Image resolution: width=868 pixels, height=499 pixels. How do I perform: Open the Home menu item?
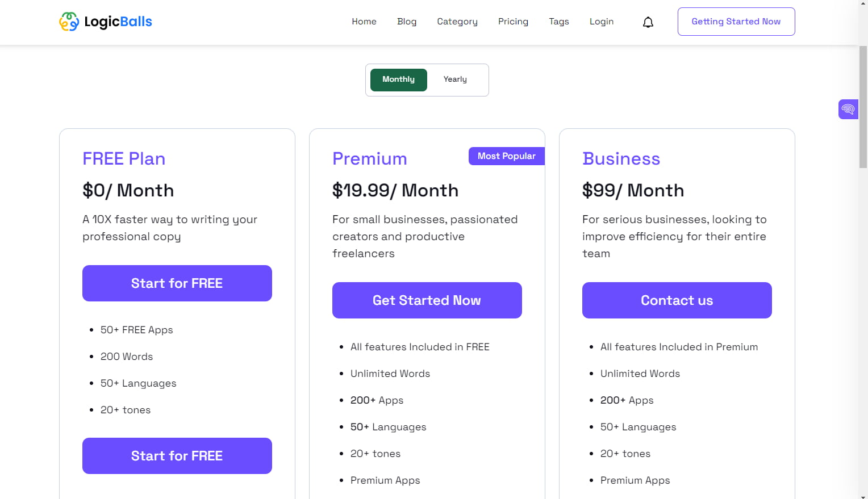point(364,21)
